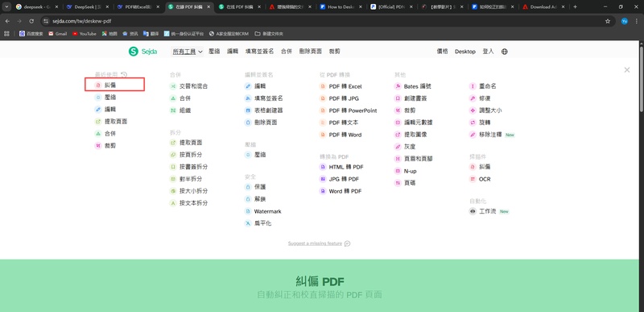Open 解鎖 tool
This screenshot has width=644, height=312.
point(260,199)
